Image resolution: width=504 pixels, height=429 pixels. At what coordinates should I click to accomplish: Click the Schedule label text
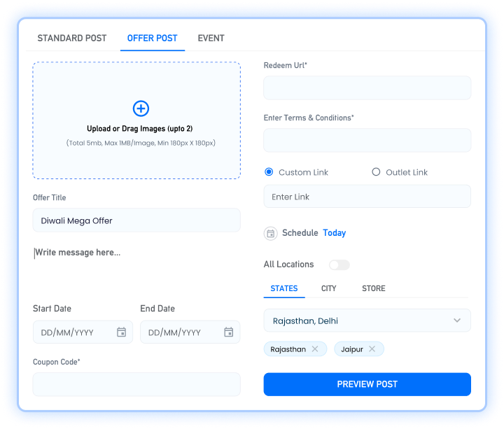click(300, 232)
